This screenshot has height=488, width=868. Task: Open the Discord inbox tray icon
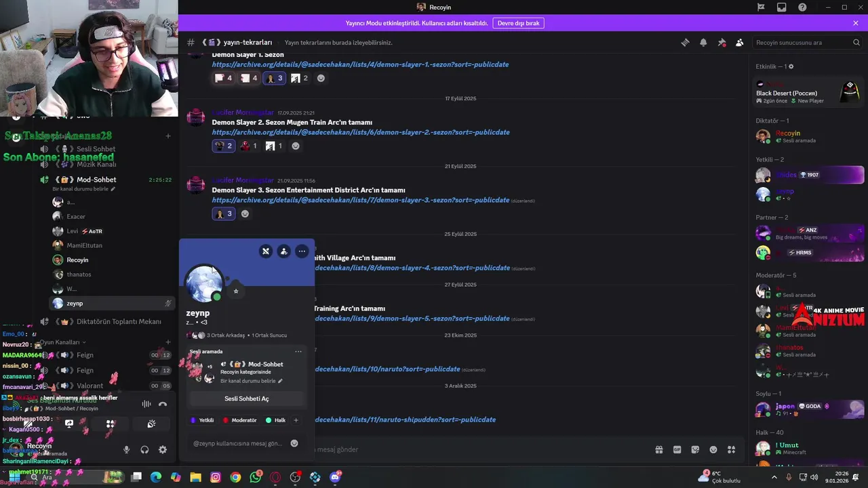click(x=781, y=7)
